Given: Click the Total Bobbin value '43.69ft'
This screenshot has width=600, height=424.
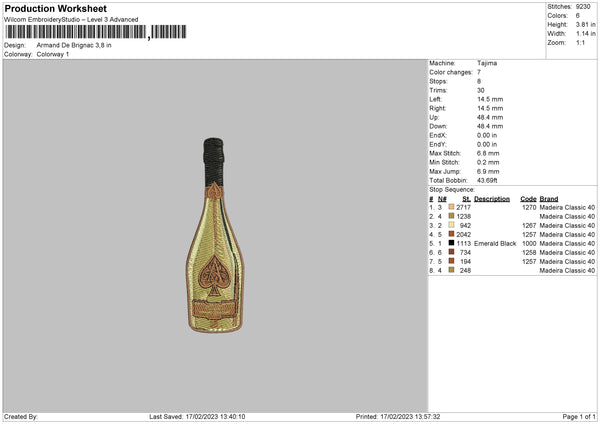Looking at the screenshot, I should [x=487, y=180].
